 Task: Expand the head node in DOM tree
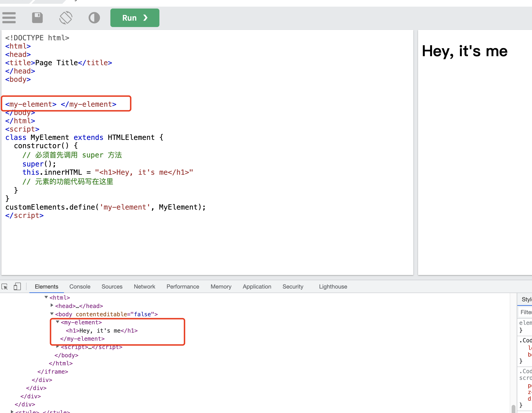[x=52, y=305]
